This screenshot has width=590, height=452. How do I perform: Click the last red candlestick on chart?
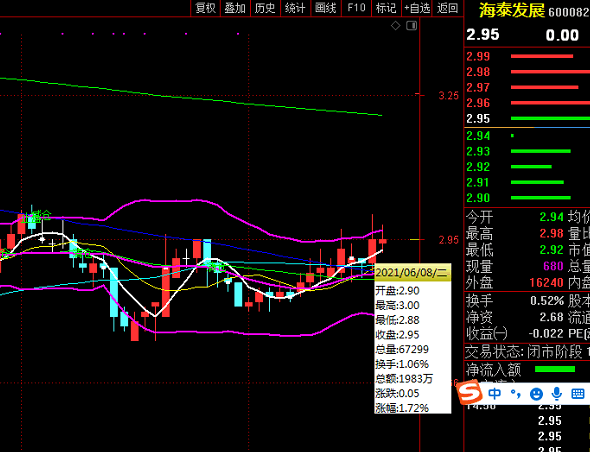(383, 241)
